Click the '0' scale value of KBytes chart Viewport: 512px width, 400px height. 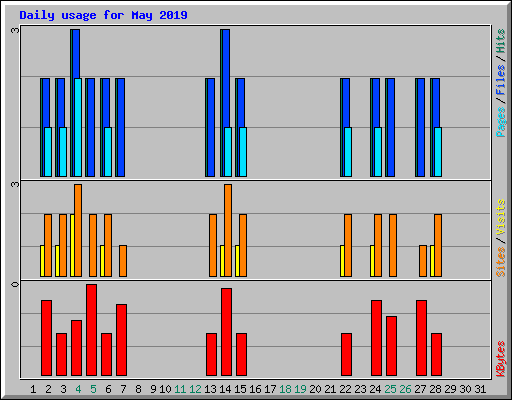pos(15,284)
